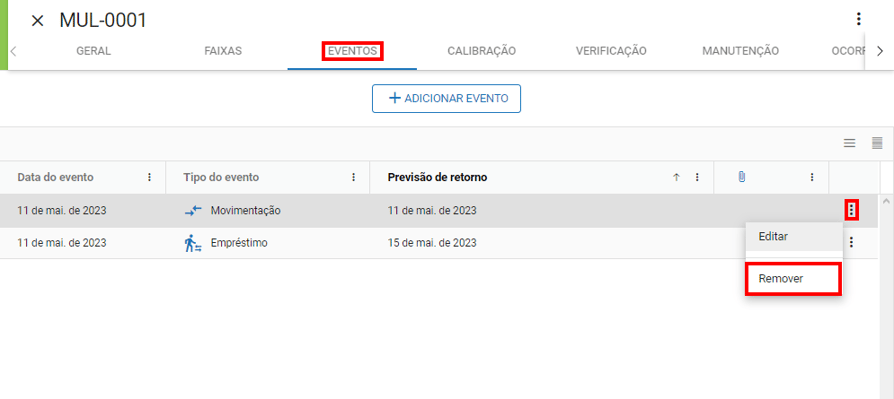This screenshot has height=399, width=894.
Task: Click the table scrollbar up arrow
Action: [885, 201]
